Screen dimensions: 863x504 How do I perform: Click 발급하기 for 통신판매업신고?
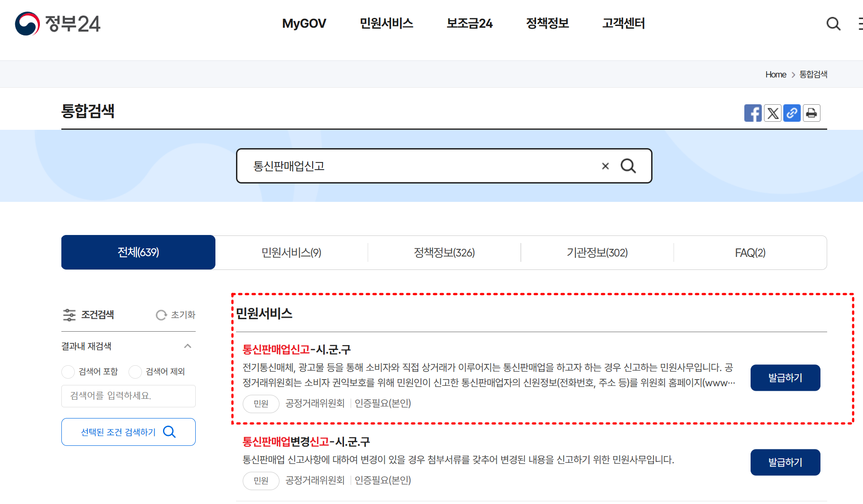(785, 378)
